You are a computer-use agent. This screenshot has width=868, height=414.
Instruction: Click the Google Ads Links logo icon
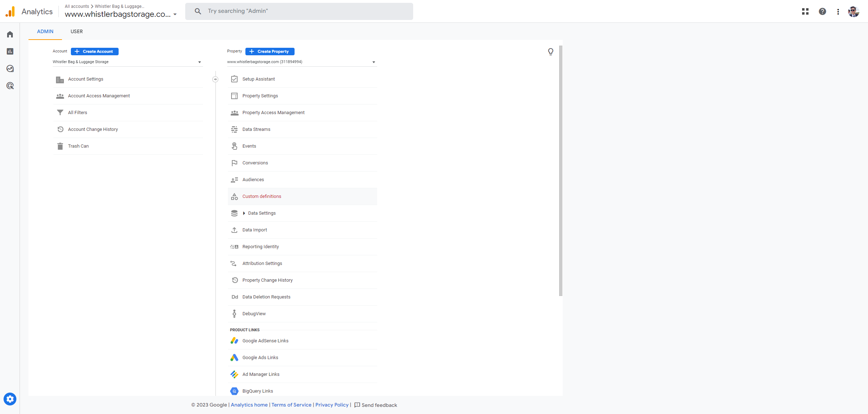234,358
